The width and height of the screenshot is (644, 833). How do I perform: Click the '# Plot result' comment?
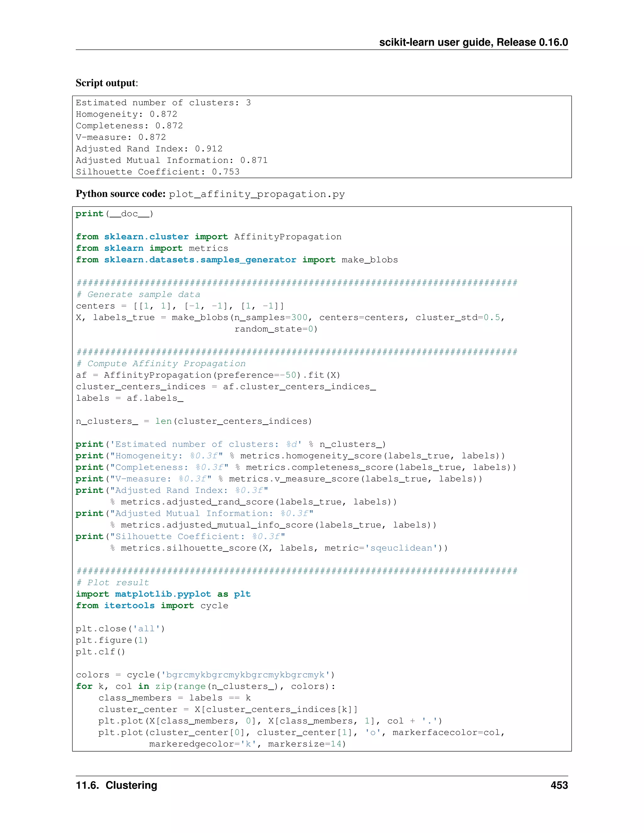click(x=113, y=582)
